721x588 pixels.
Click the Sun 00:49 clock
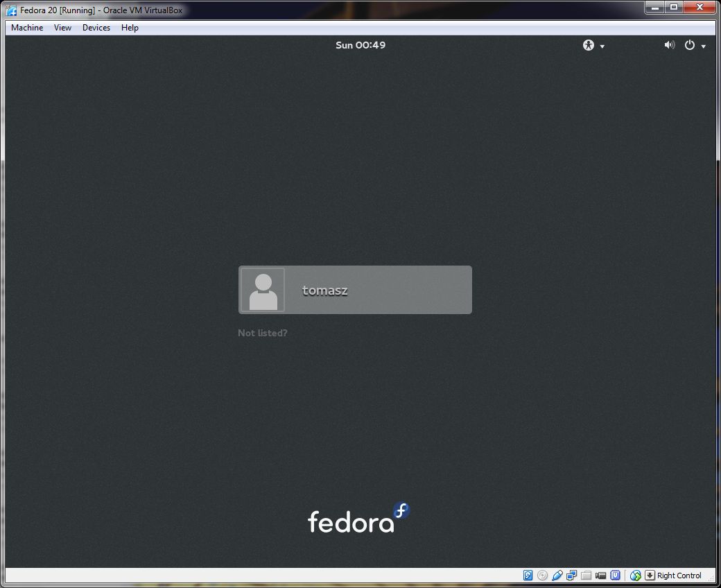(x=360, y=45)
